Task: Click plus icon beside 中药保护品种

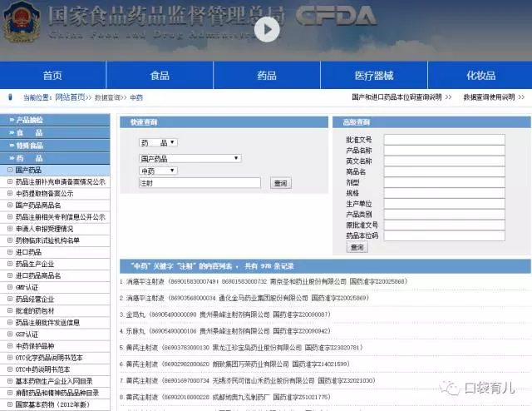Action: [10, 346]
